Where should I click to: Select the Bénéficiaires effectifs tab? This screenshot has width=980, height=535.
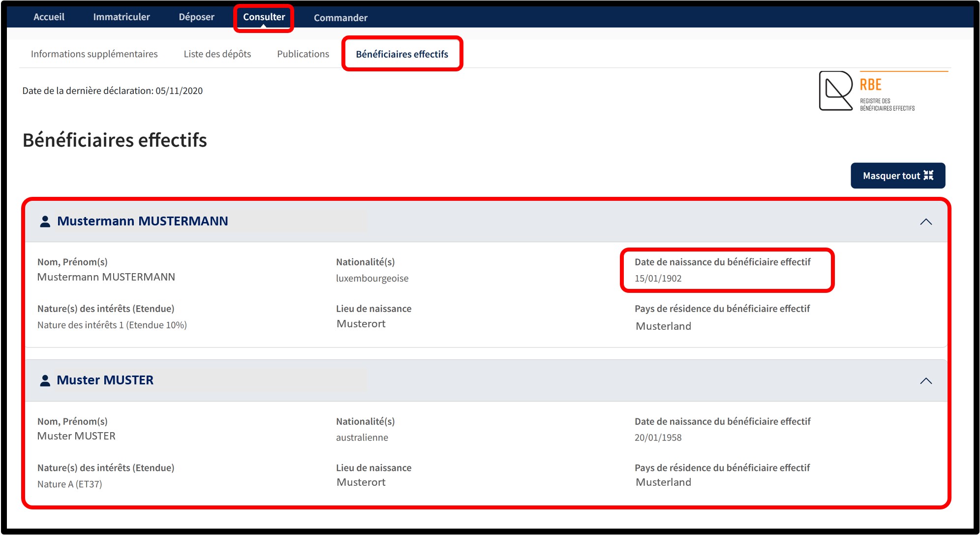coord(401,54)
